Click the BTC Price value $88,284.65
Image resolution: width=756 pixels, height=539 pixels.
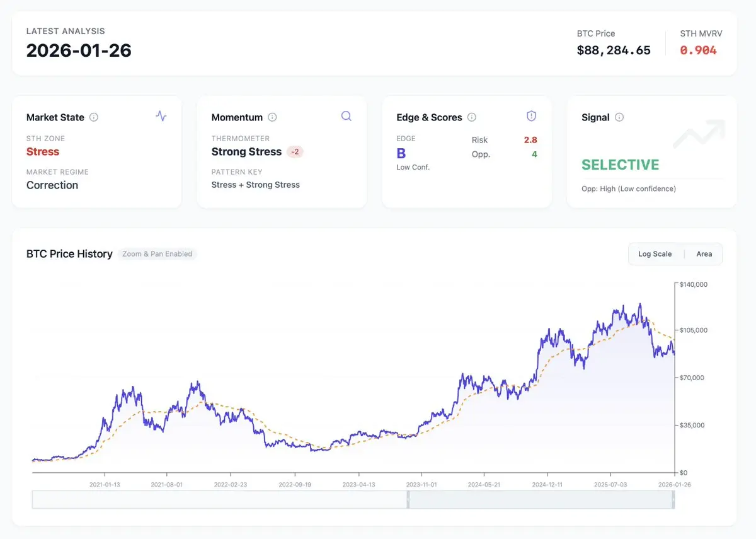(614, 50)
